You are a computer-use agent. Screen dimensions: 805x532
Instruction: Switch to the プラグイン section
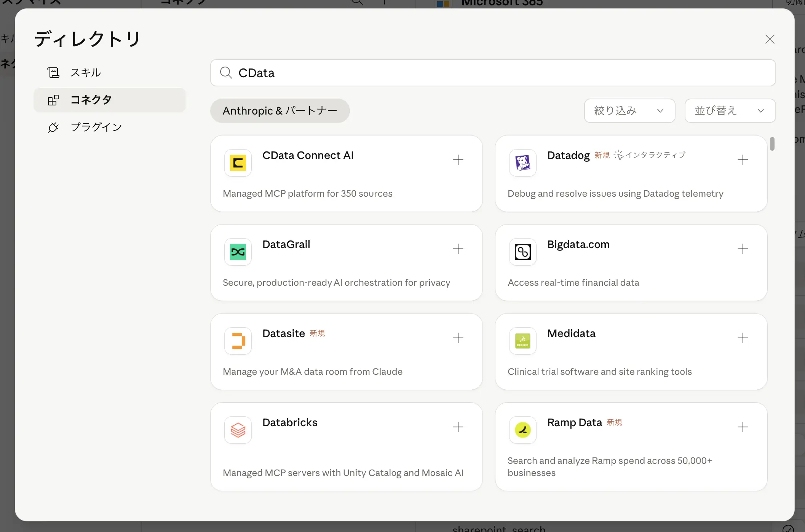tap(110, 127)
